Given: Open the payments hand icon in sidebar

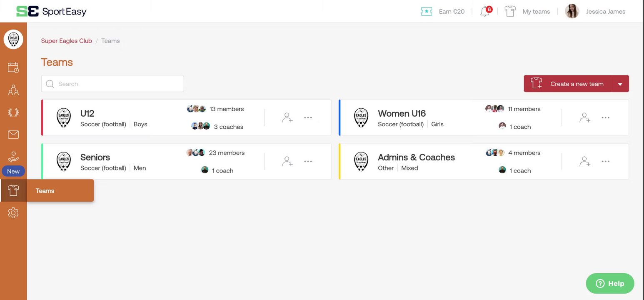Looking at the screenshot, I should tap(13, 157).
